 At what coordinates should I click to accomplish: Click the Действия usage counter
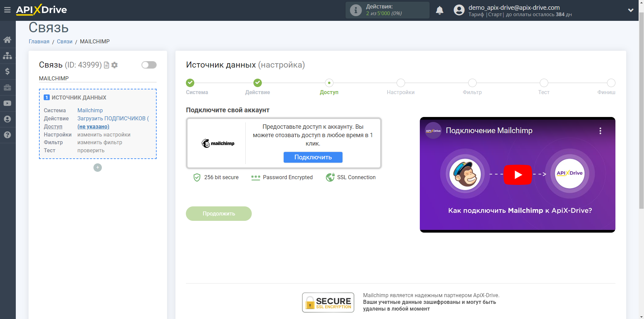pyautogui.click(x=387, y=10)
